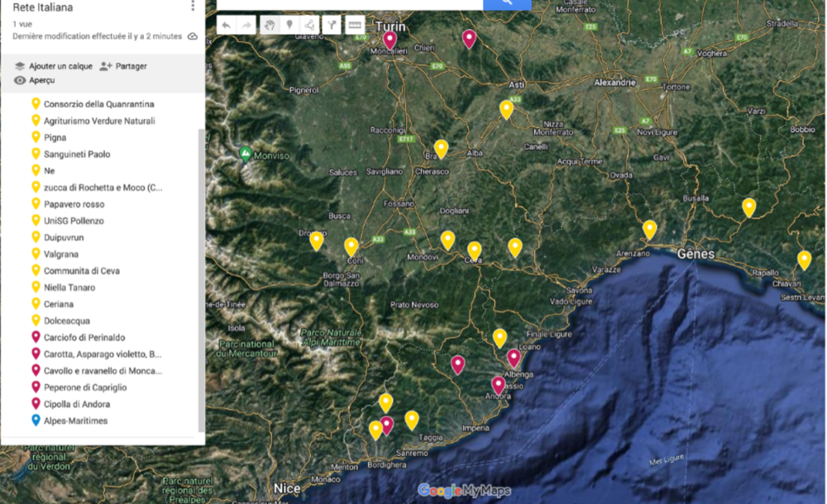Click the yellow marker near Chiavari
The height and width of the screenshot is (504, 827).
(804, 260)
